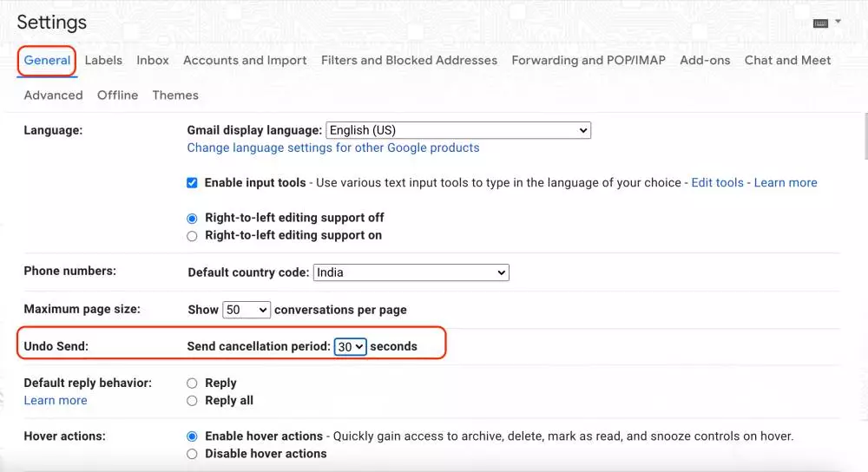Expand the Default country code dropdown
Viewport: 868px width, 472px height.
coord(411,272)
